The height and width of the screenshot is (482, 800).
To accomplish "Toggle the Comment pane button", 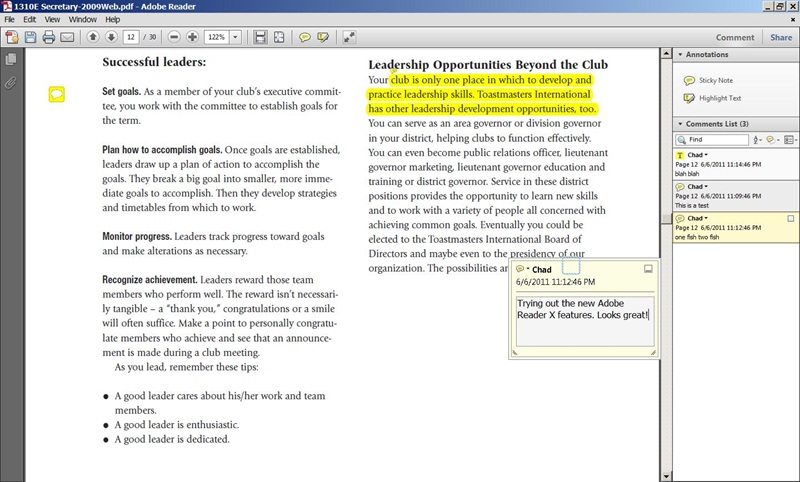I will [x=735, y=37].
